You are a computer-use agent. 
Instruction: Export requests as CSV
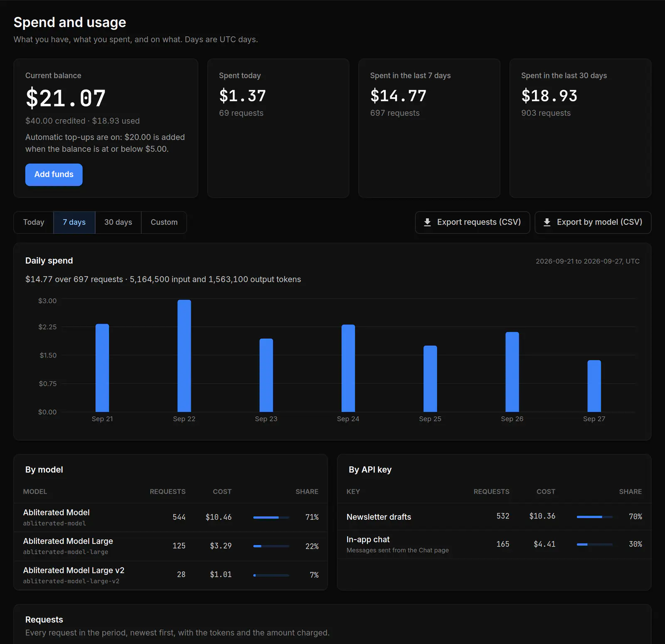click(x=473, y=222)
